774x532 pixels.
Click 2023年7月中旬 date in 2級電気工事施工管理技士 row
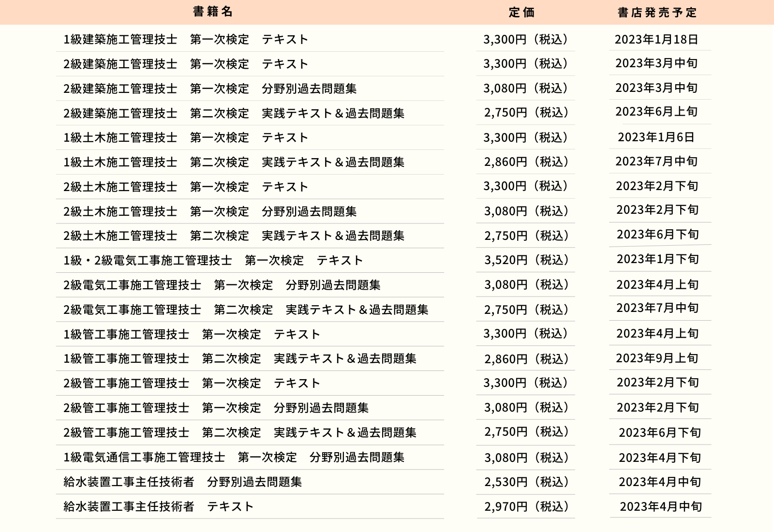(658, 308)
